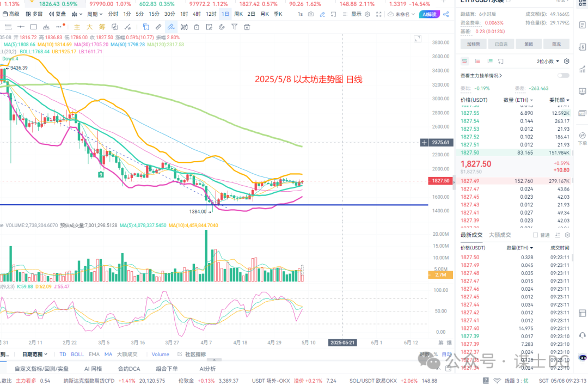Show combined order book view icon
The width and height of the screenshot is (588, 385).
coord(464,61)
